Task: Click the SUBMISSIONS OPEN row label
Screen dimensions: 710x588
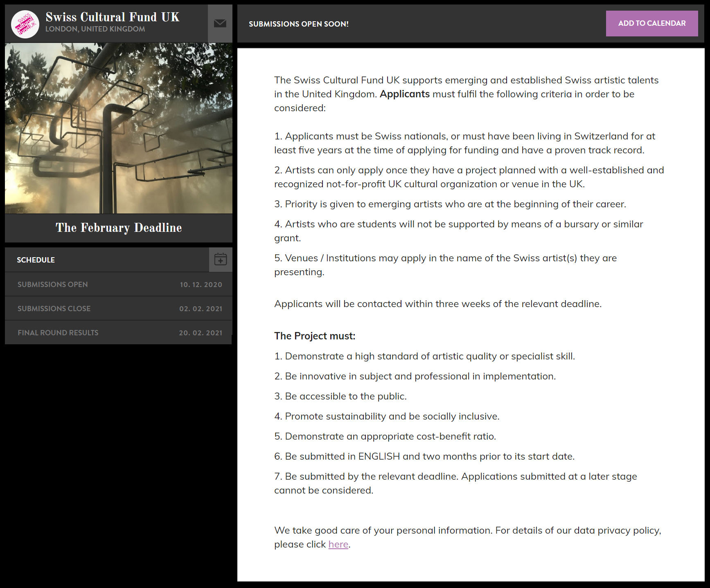Action: click(53, 284)
